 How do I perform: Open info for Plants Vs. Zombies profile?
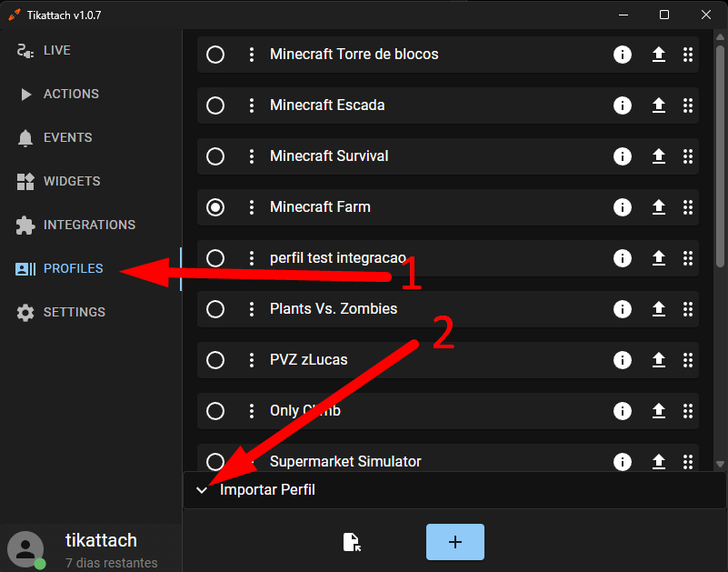pyautogui.click(x=623, y=309)
